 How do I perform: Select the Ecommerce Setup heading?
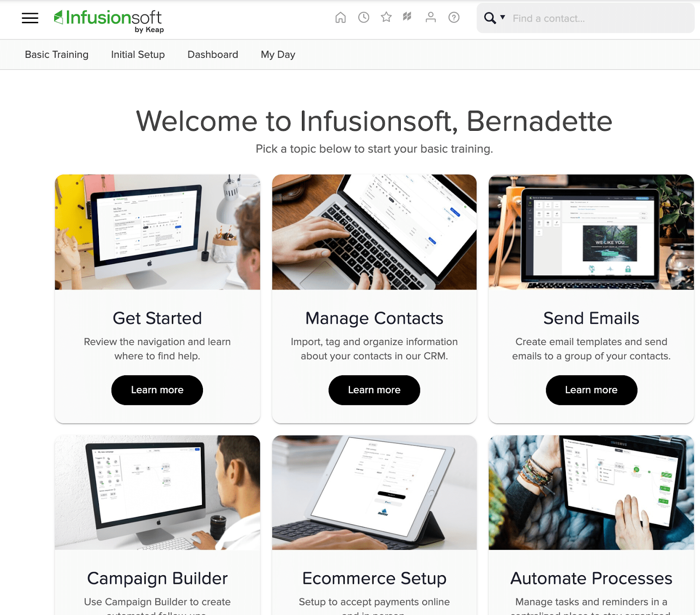(374, 579)
